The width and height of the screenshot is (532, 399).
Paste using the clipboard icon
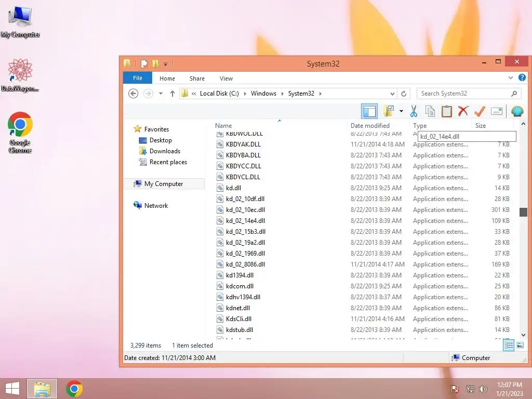click(446, 111)
